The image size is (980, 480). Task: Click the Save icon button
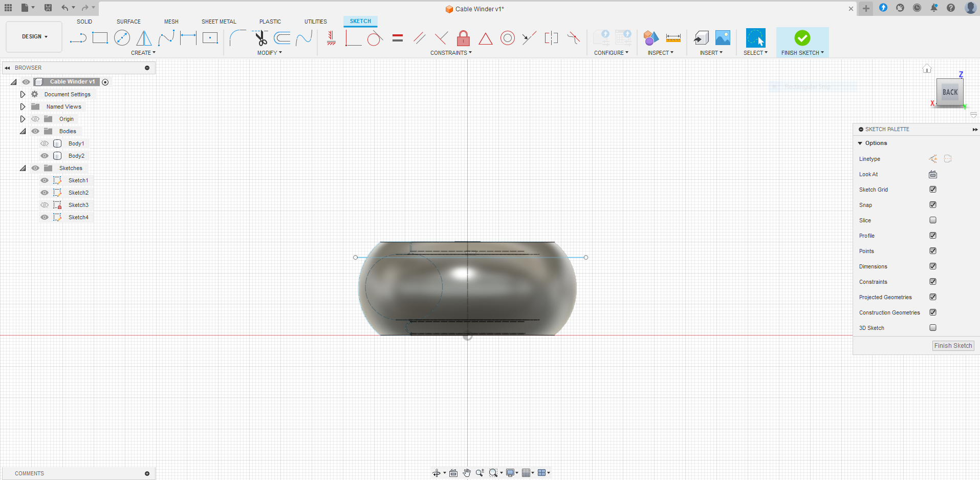[x=48, y=8]
